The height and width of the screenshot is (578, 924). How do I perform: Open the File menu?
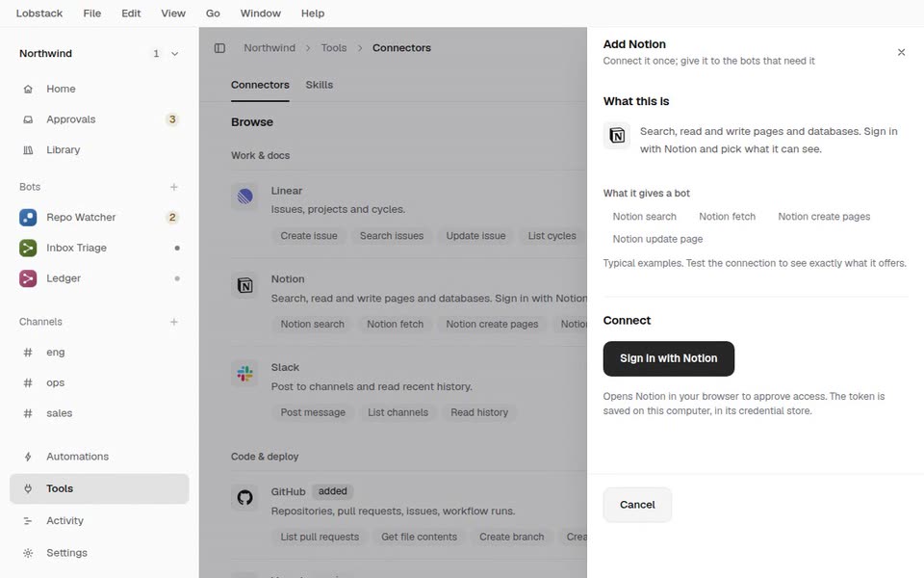[92, 13]
